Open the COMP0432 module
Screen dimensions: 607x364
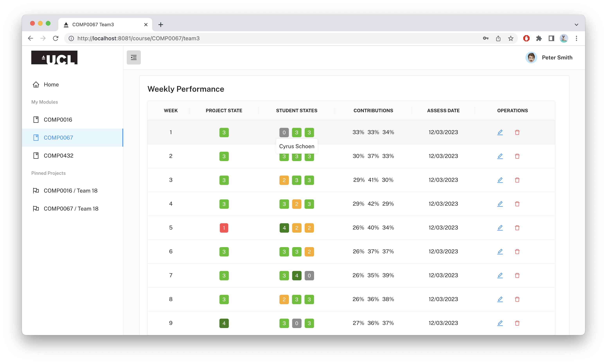pos(72,155)
